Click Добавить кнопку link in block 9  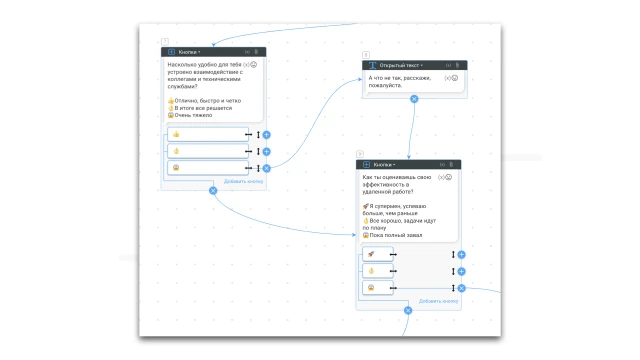tap(438, 301)
